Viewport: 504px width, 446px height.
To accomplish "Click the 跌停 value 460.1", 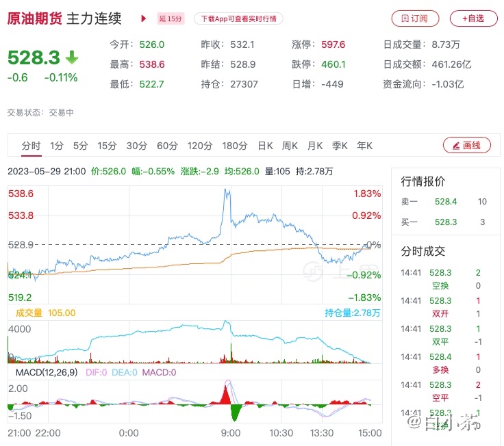I will [x=333, y=64].
